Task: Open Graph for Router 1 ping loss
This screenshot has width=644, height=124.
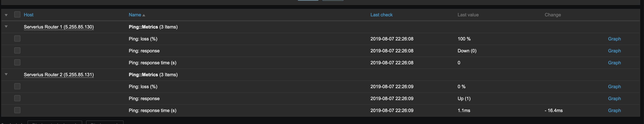Action: (x=614, y=39)
